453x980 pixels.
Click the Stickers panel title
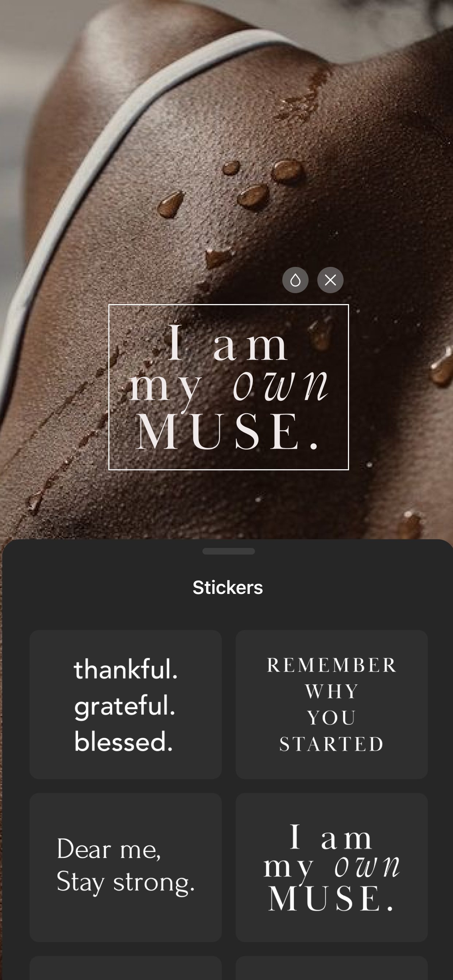[x=228, y=587]
